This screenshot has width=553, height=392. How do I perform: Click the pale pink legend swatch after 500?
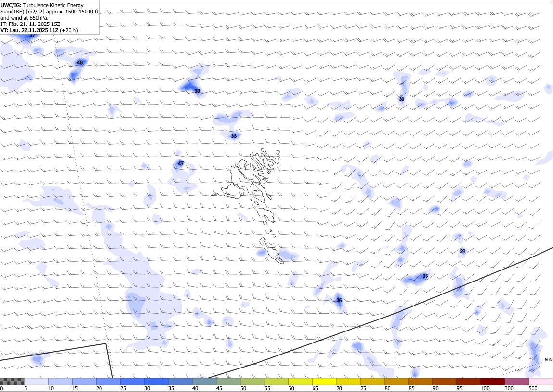[540, 381]
